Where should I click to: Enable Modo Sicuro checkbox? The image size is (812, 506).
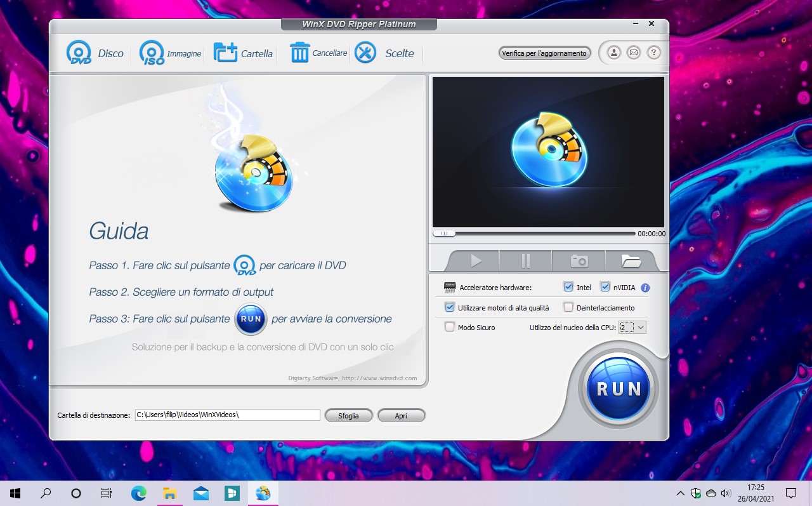[450, 327]
